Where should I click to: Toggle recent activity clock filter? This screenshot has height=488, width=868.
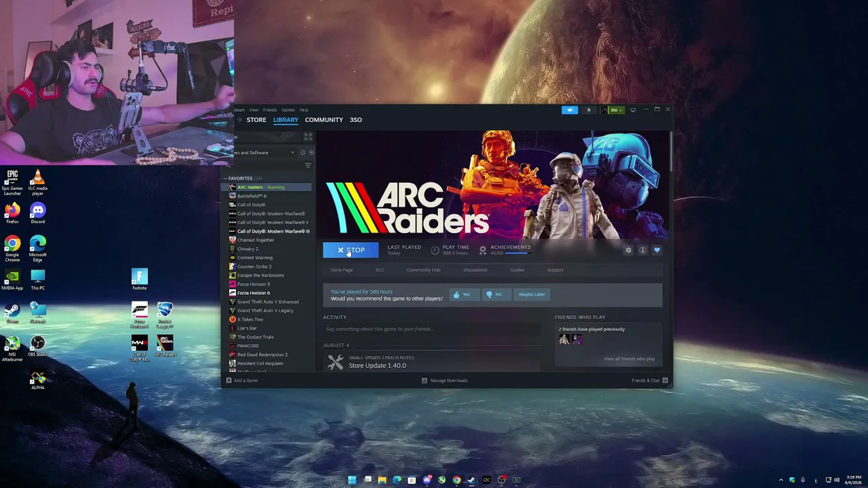[303, 152]
